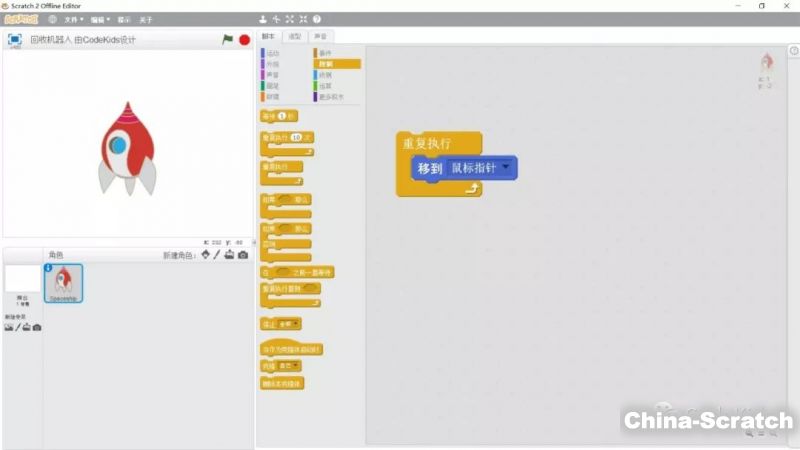Open the 编辑 menu
This screenshot has height=450, width=800.
point(99,19)
